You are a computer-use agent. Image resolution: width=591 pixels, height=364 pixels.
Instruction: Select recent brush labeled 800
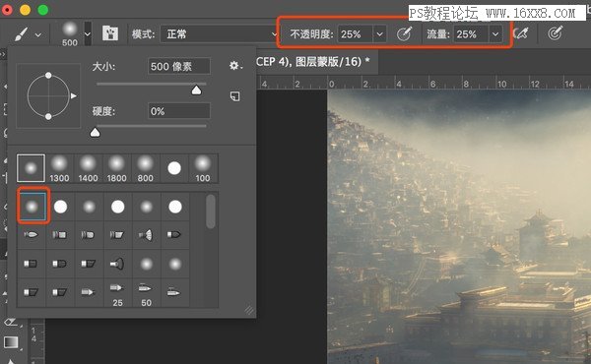point(145,168)
